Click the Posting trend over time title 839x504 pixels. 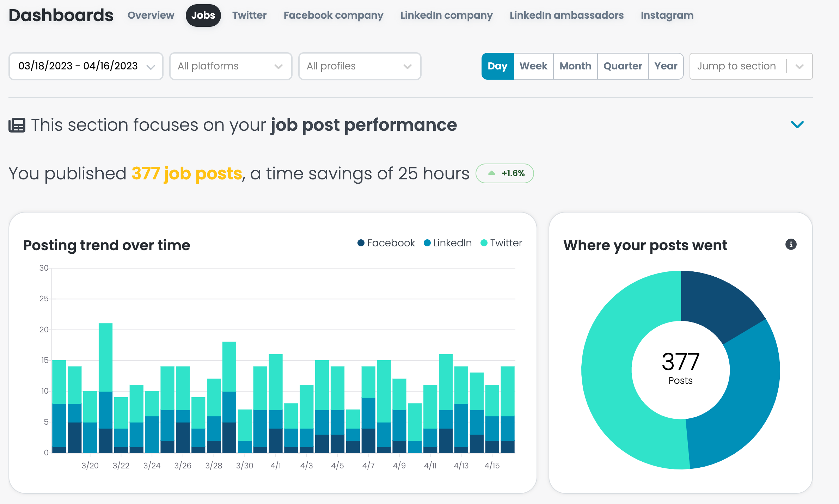107,245
